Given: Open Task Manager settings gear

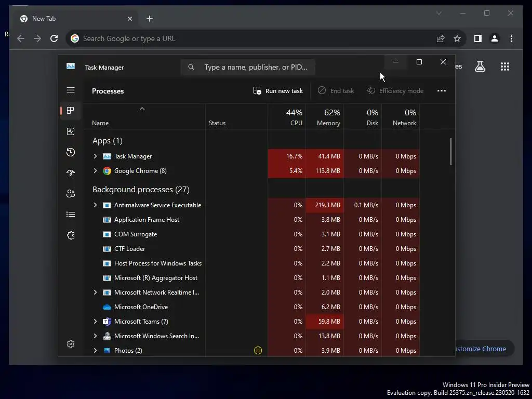Looking at the screenshot, I should (71, 344).
